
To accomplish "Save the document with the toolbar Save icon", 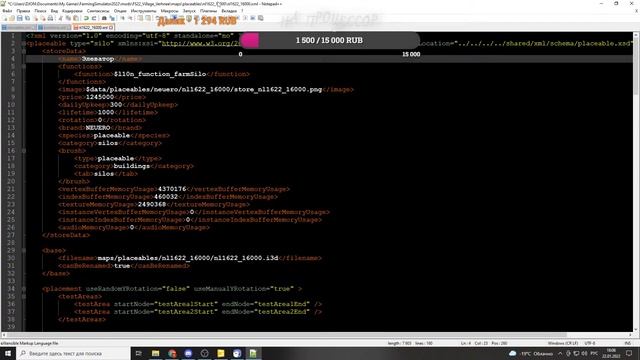I will pos(19,18).
